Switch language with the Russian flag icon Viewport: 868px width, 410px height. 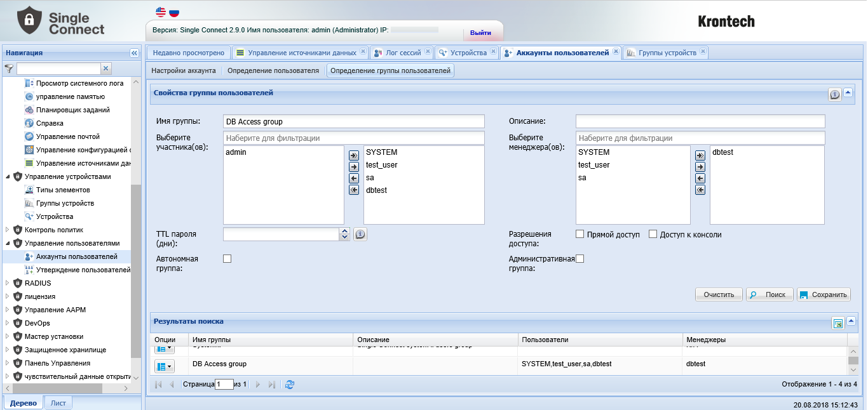coord(173,12)
